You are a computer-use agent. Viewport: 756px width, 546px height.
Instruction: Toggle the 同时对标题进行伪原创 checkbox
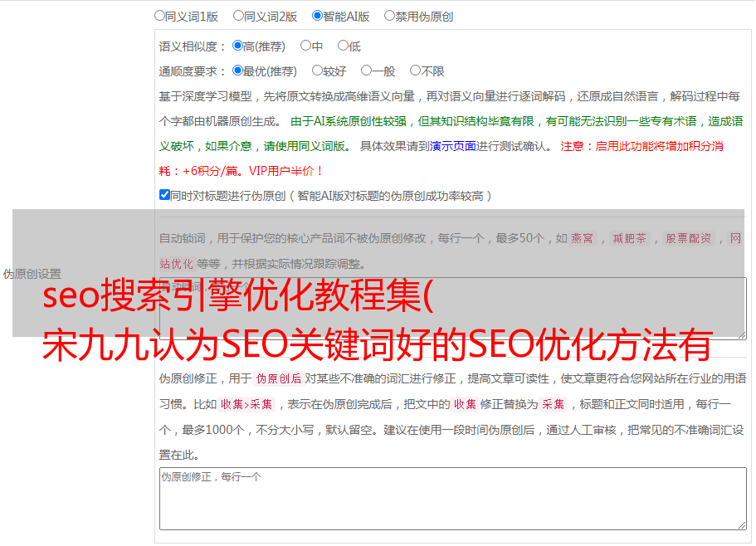[x=165, y=196]
